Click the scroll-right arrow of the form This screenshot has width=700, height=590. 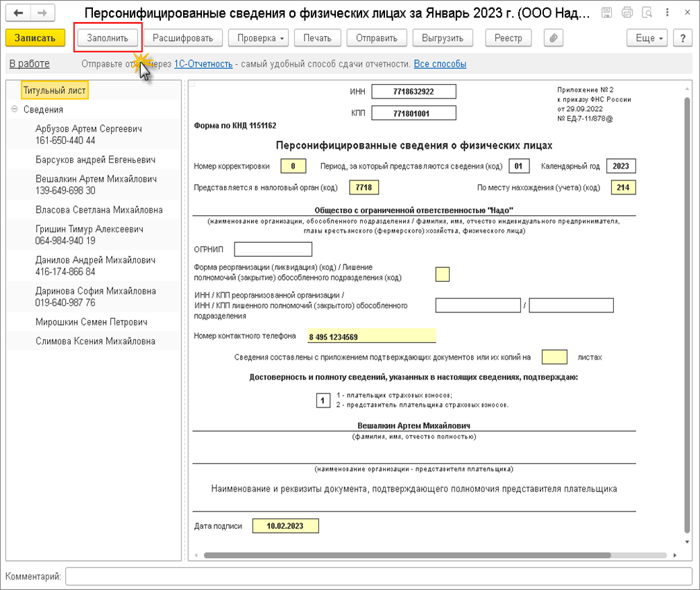coord(674,555)
